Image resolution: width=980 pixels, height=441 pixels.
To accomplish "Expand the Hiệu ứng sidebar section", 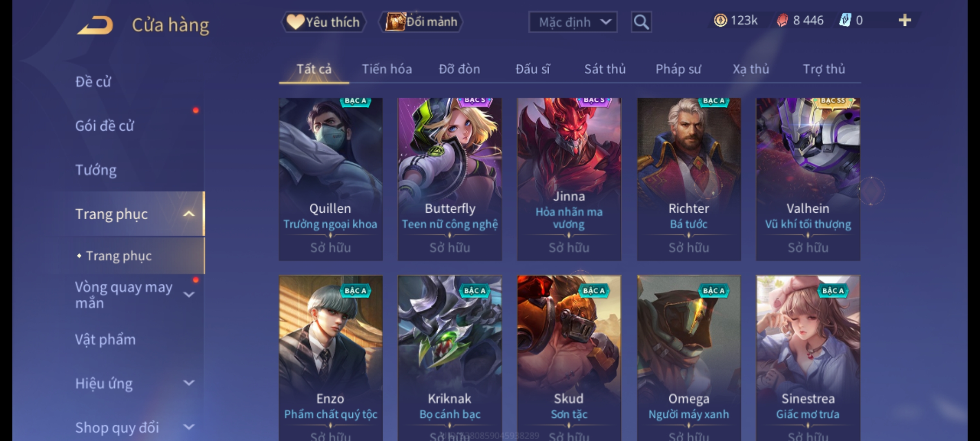I will [189, 383].
